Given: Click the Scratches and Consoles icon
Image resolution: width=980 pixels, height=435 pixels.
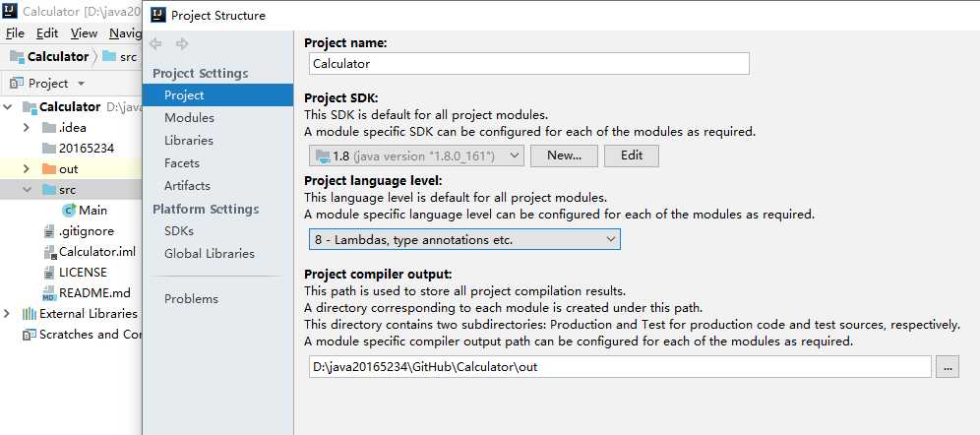Looking at the screenshot, I should pos(30,335).
